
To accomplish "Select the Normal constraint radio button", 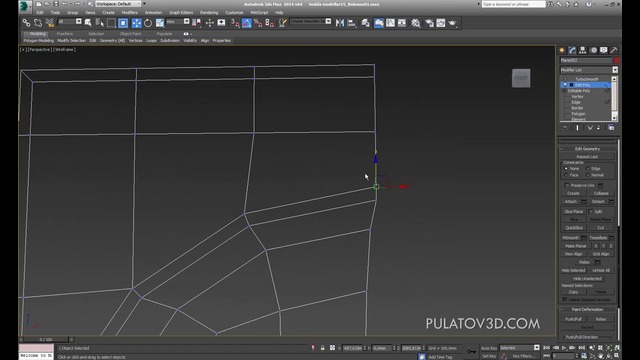I will pyautogui.click(x=587, y=175).
